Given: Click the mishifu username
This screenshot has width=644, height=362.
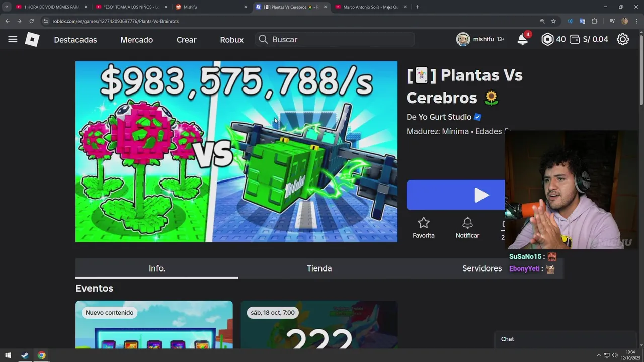Looking at the screenshot, I should 484,39.
